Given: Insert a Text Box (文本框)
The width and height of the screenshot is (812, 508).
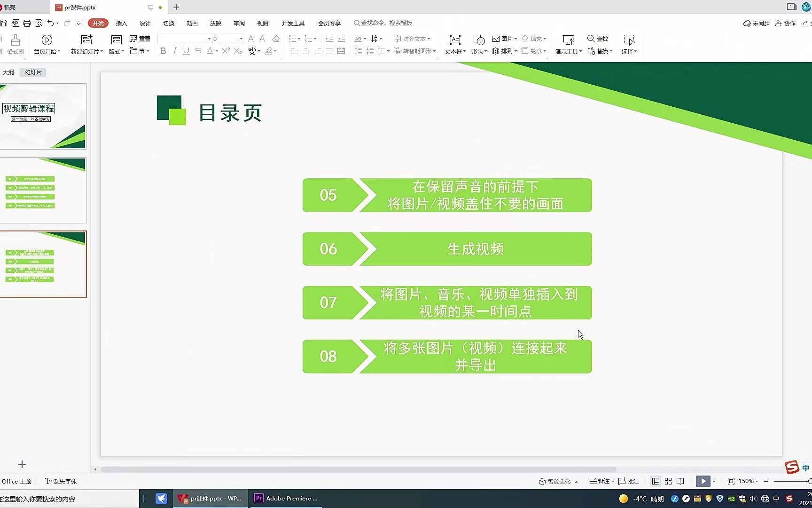Looking at the screenshot, I should coord(455,45).
